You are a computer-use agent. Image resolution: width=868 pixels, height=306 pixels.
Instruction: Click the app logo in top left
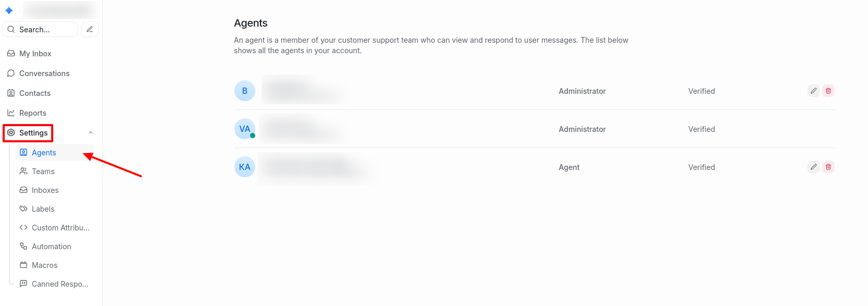pyautogui.click(x=9, y=10)
